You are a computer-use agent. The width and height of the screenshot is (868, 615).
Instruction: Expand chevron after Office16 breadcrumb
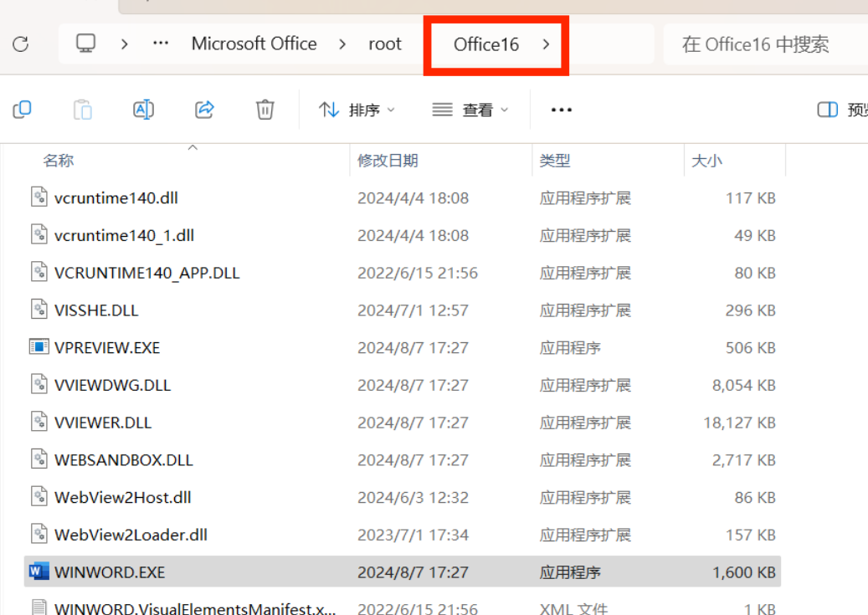tap(547, 44)
